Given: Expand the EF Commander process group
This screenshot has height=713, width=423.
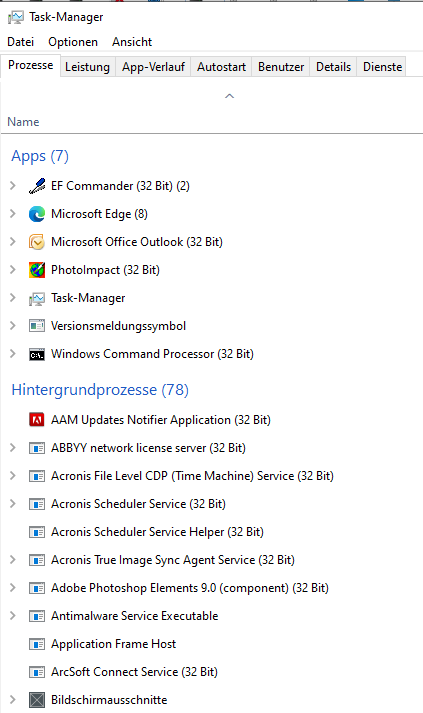Looking at the screenshot, I should pyautogui.click(x=13, y=186).
